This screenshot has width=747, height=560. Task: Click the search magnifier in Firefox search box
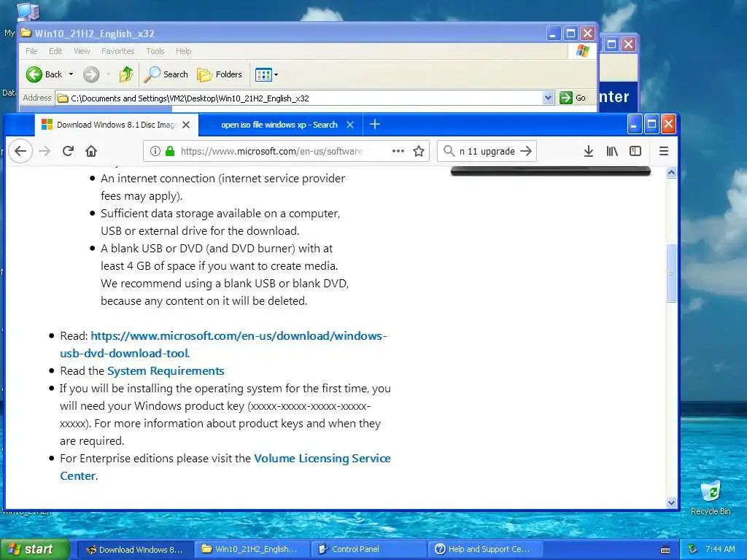pyautogui.click(x=449, y=151)
